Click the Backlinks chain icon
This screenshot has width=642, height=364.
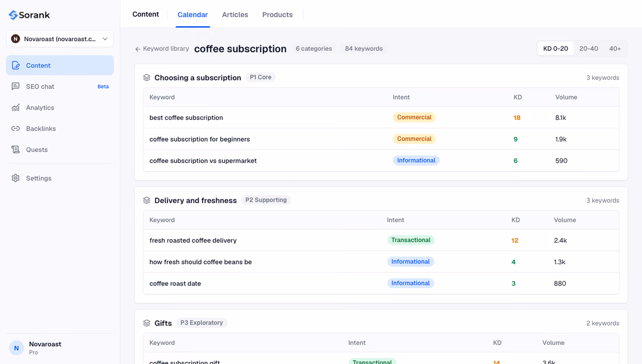16,129
